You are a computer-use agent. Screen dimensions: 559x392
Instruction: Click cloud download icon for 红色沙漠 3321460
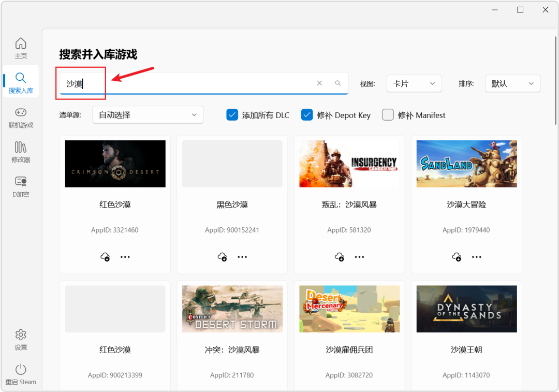105,257
